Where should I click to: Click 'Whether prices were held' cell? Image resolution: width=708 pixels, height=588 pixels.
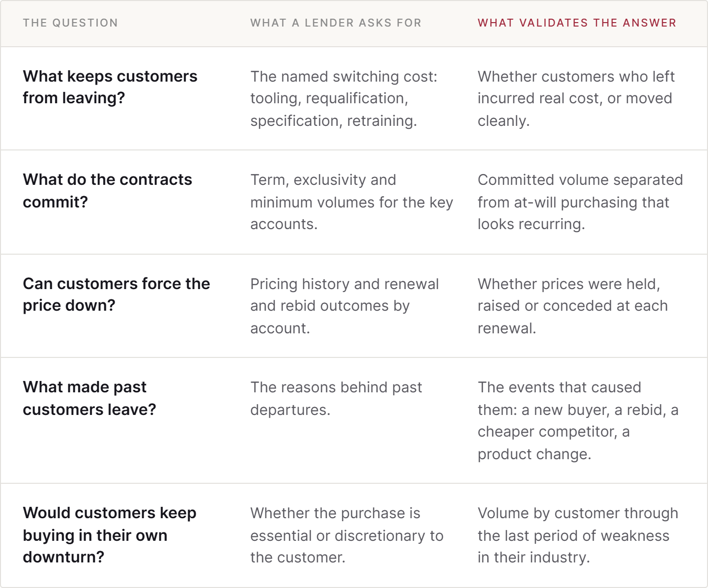pos(573,306)
